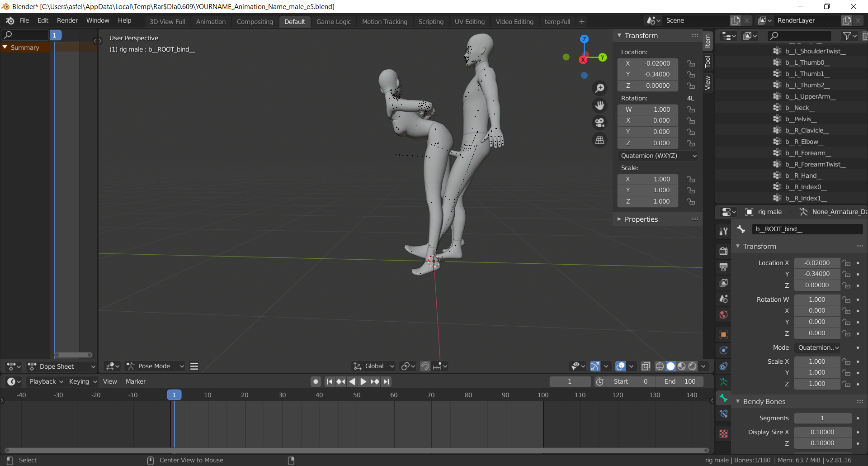This screenshot has height=466, width=868.
Task: Click the pan view hand icon
Action: [x=600, y=105]
